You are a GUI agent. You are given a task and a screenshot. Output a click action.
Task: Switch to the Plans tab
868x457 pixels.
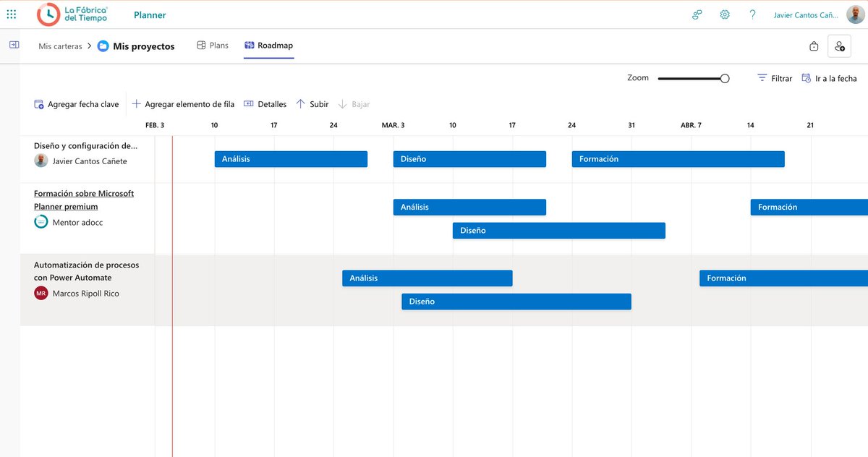(213, 46)
